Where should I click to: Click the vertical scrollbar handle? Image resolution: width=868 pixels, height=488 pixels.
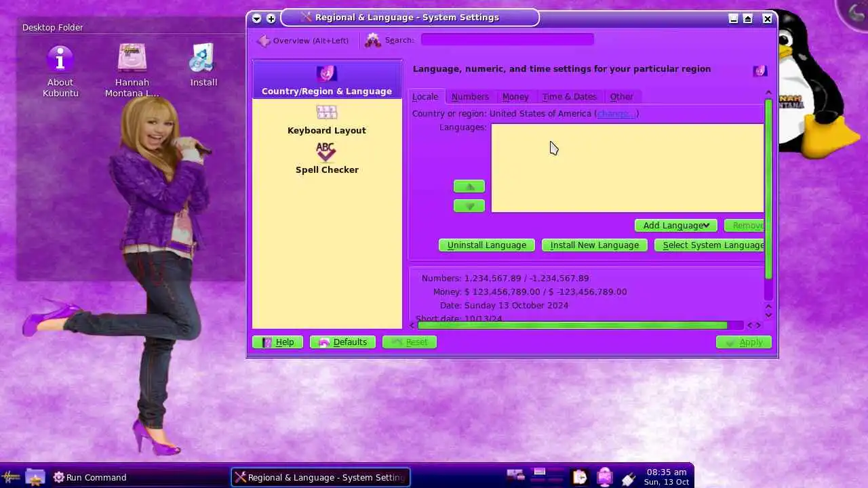768,190
